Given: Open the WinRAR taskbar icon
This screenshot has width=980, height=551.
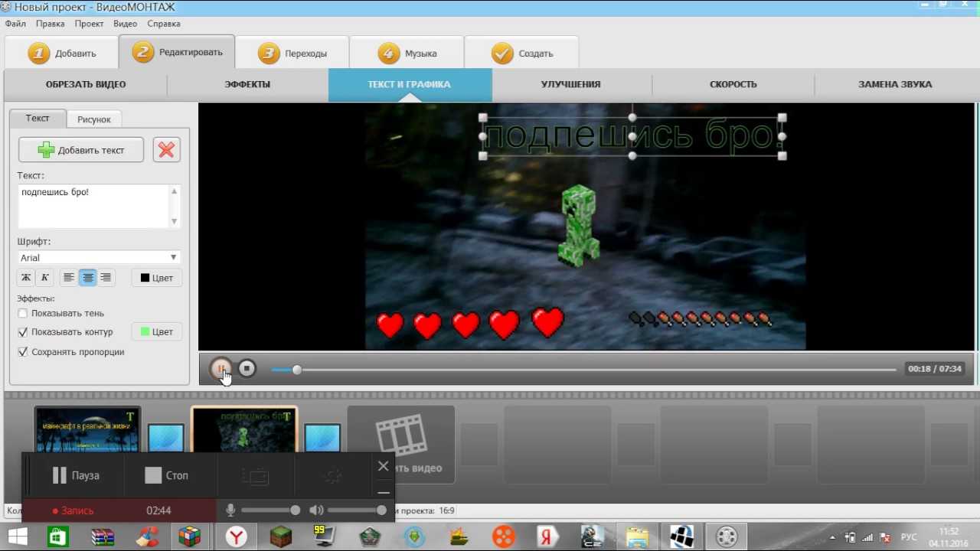Looking at the screenshot, I should click(103, 536).
